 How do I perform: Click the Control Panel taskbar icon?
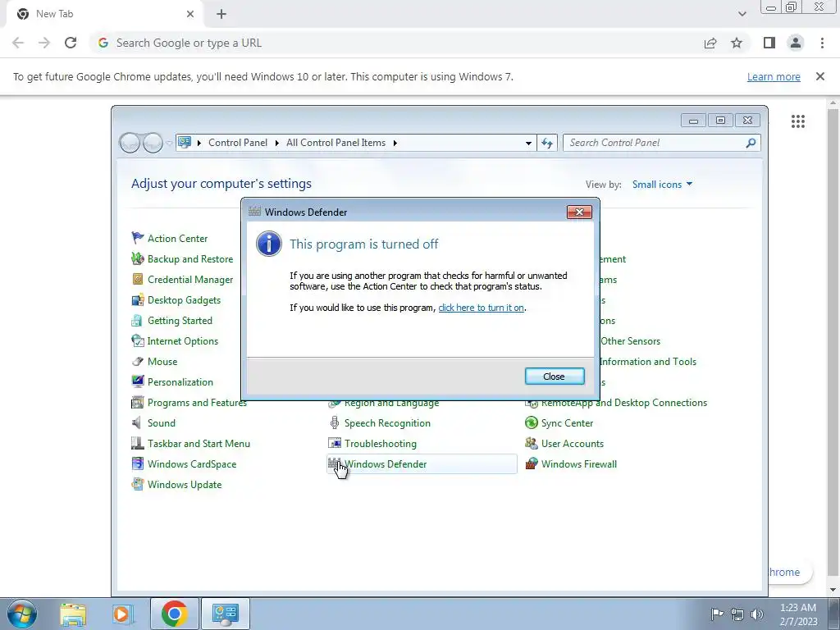pos(225,614)
